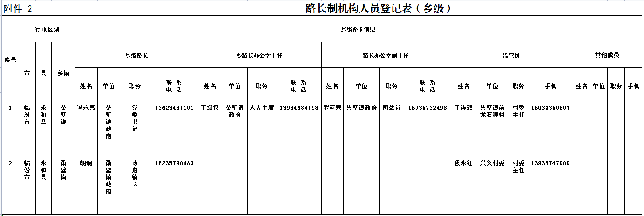Click the cell containing 胡瑞
The height and width of the screenshot is (216, 644).
86,163
